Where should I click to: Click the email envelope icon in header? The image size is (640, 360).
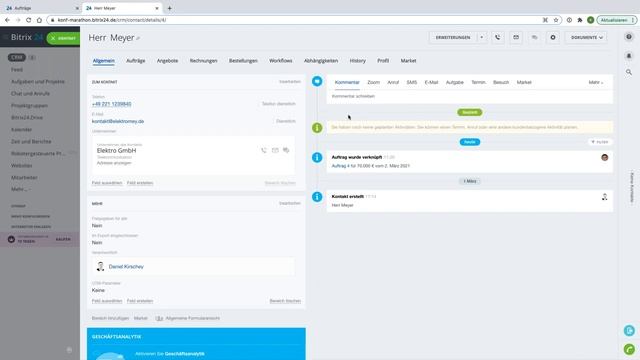pos(516,38)
